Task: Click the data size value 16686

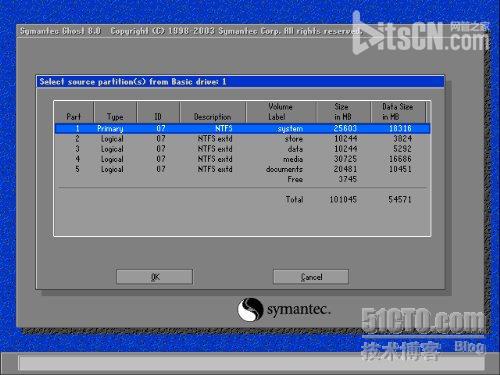Action: (x=400, y=159)
